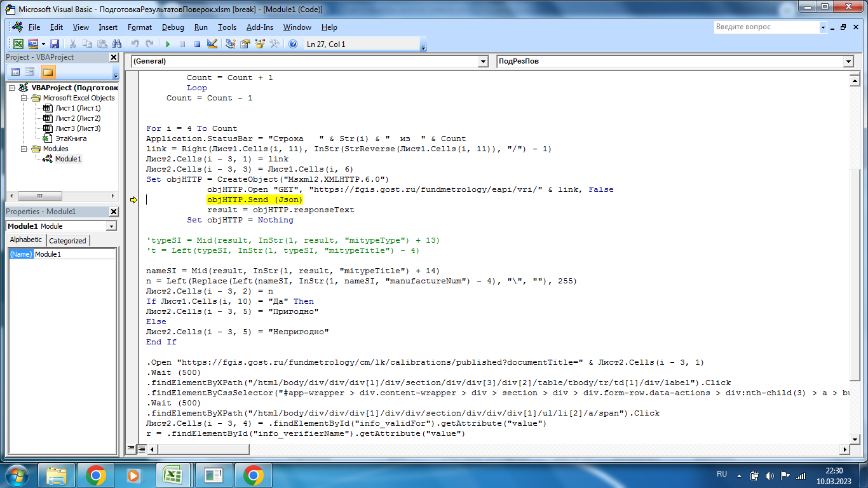
Task: Open Project Explorer from the toolbar
Action: coord(231,44)
